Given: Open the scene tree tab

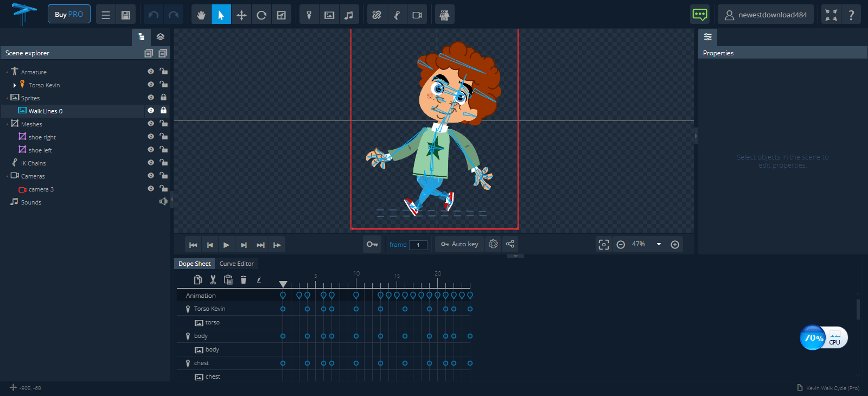Looking at the screenshot, I should coord(141,37).
